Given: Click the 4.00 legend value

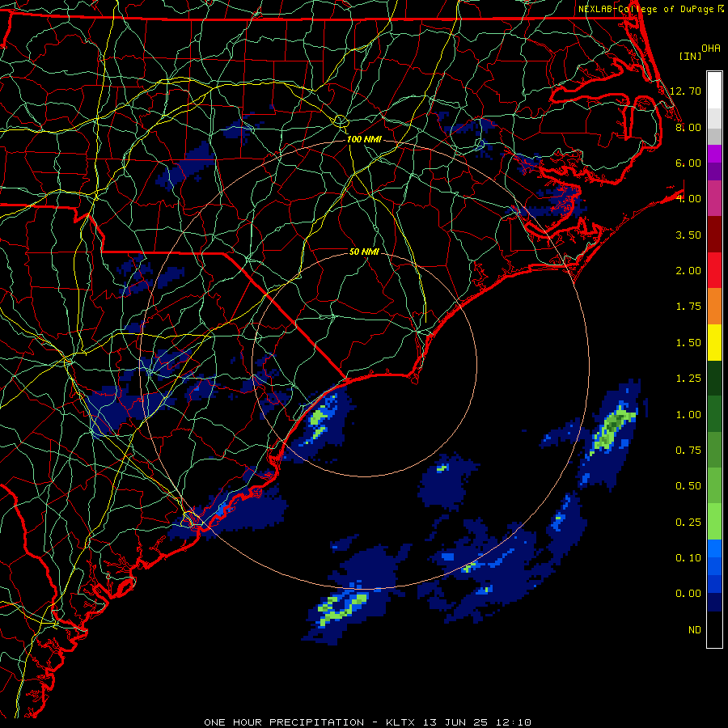Looking at the screenshot, I should pos(688,199).
